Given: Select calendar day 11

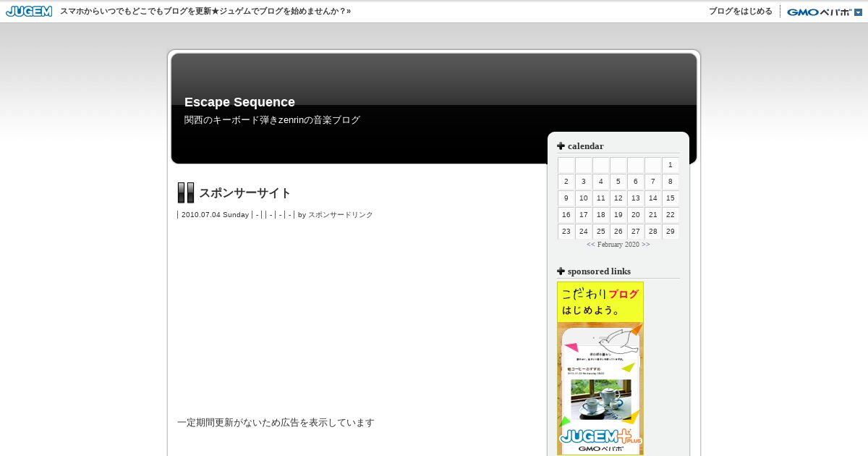Looking at the screenshot, I should tap(601, 198).
